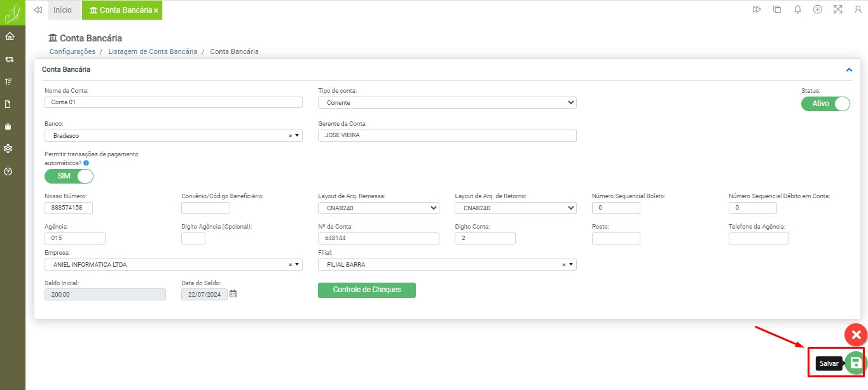Close the Conta Bancária tab
Image resolution: width=868 pixels, height=390 pixels.
point(156,11)
